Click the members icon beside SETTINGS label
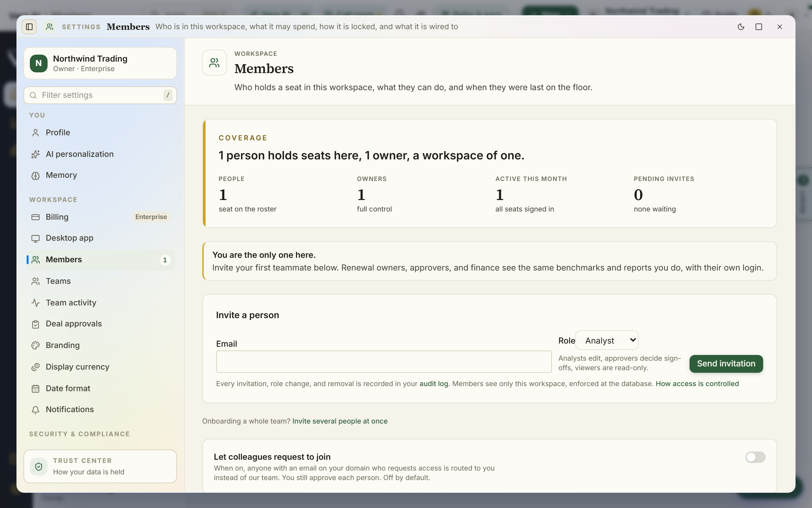Screen dimensions: 812x508 (x=50, y=27)
